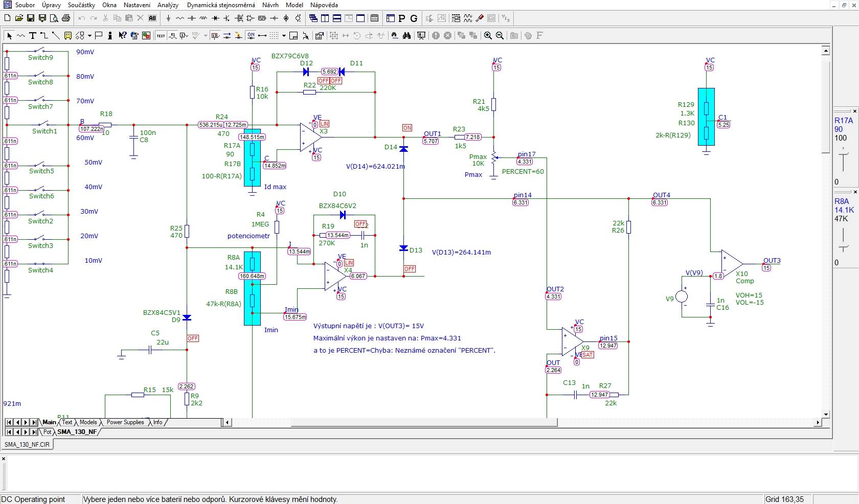Screen dimensions: 859x504
Task: Toggle grid TEXT display
Action: coord(161,36)
